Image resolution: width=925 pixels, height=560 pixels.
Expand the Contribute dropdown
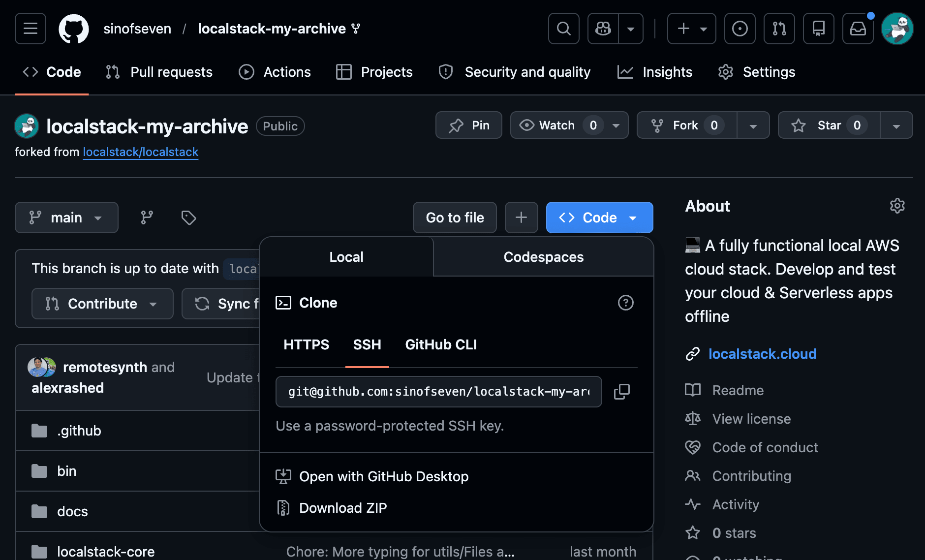point(102,304)
